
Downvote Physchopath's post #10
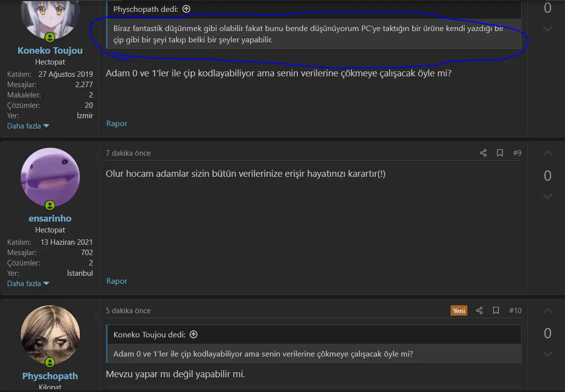click(x=547, y=354)
